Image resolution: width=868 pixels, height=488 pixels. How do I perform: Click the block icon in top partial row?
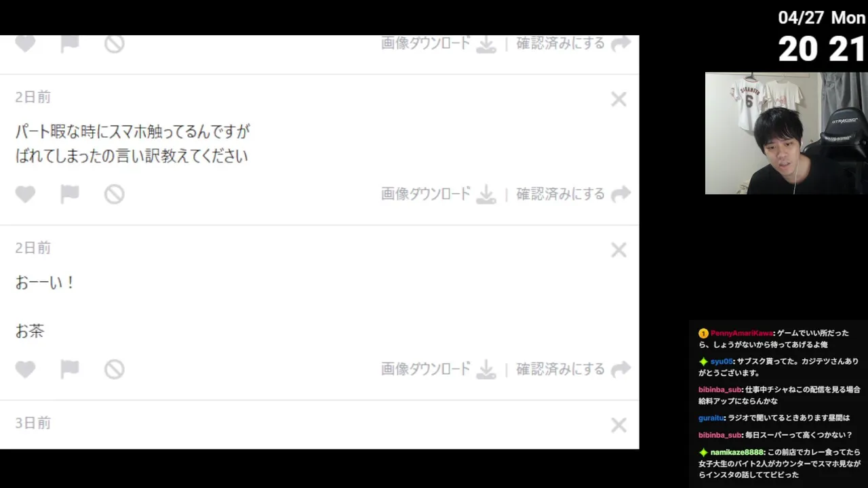coord(114,44)
